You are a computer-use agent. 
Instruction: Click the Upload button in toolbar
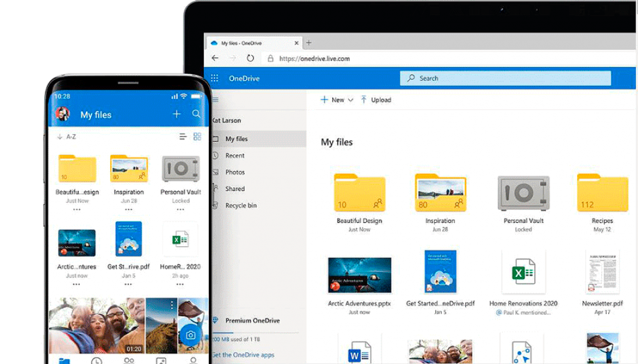point(376,100)
